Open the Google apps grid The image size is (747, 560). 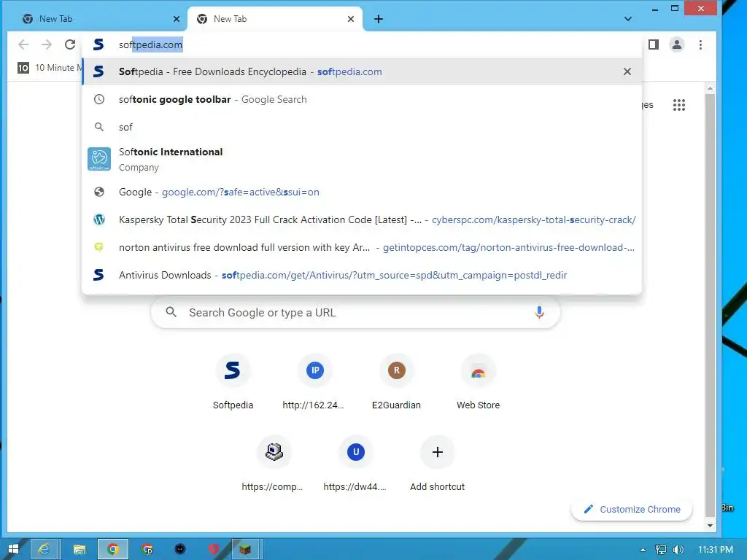[x=679, y=105]
